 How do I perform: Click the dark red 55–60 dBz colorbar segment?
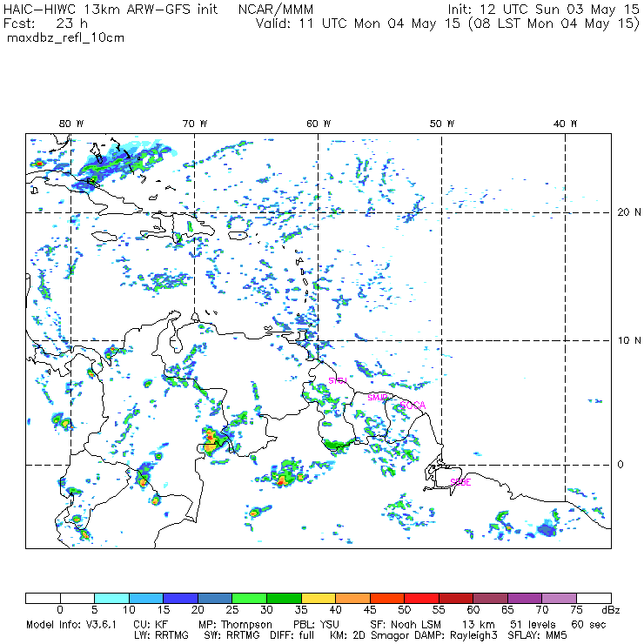point(456,598)
